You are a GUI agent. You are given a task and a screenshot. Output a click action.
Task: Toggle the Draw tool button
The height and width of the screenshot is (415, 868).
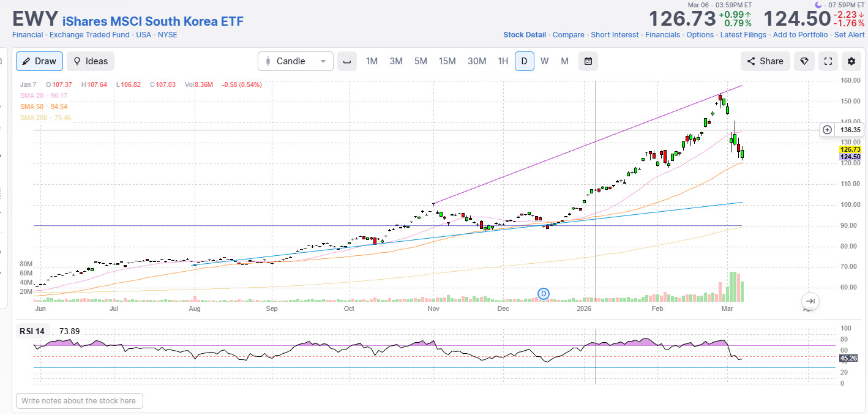point(40,61)
